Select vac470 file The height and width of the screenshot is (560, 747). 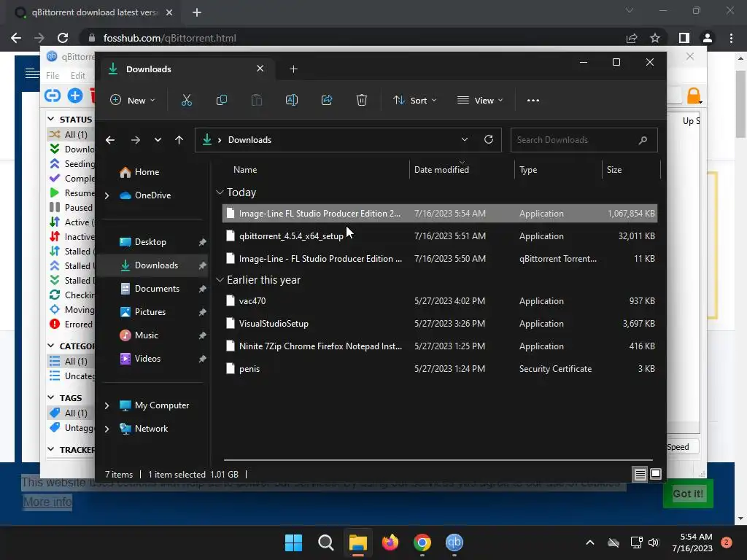440,301
